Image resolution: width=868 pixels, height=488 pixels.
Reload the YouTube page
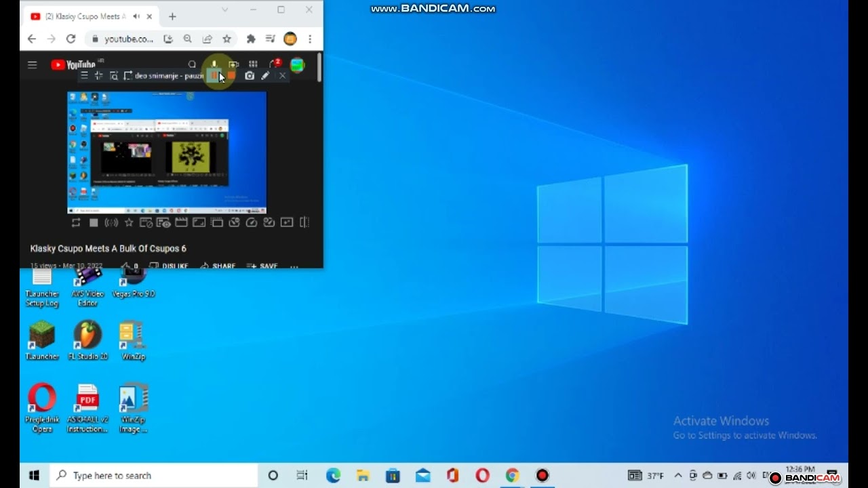click(x=71, y=39)
